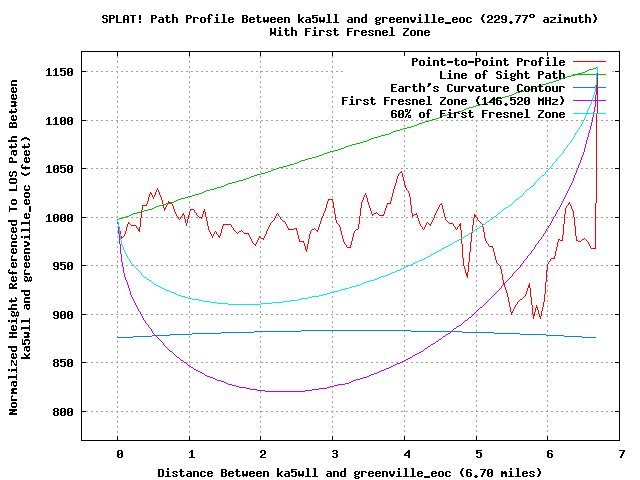The image size is (640, 480).
Task: Click the x-axis tick label 7
Action: pos(622,454)
